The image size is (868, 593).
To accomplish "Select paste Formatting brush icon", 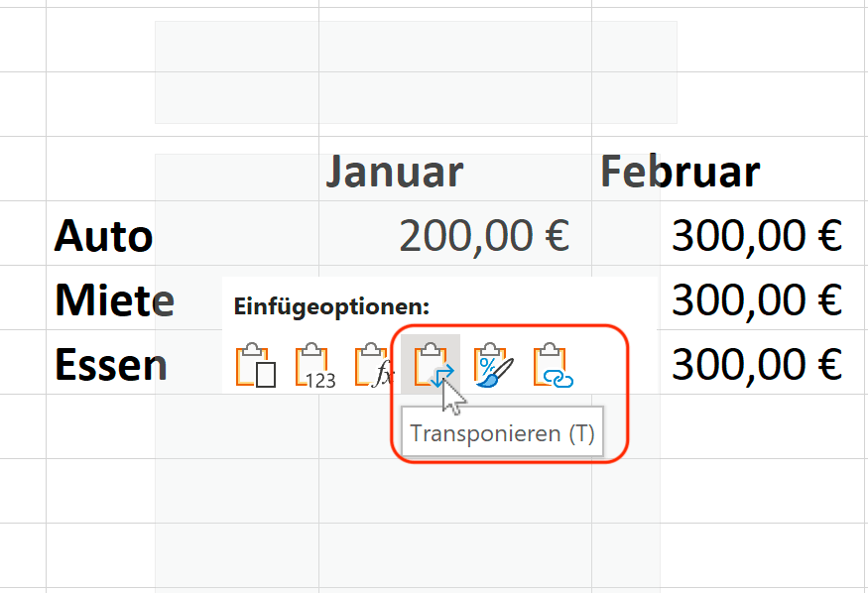I will [x=493, y=365].
